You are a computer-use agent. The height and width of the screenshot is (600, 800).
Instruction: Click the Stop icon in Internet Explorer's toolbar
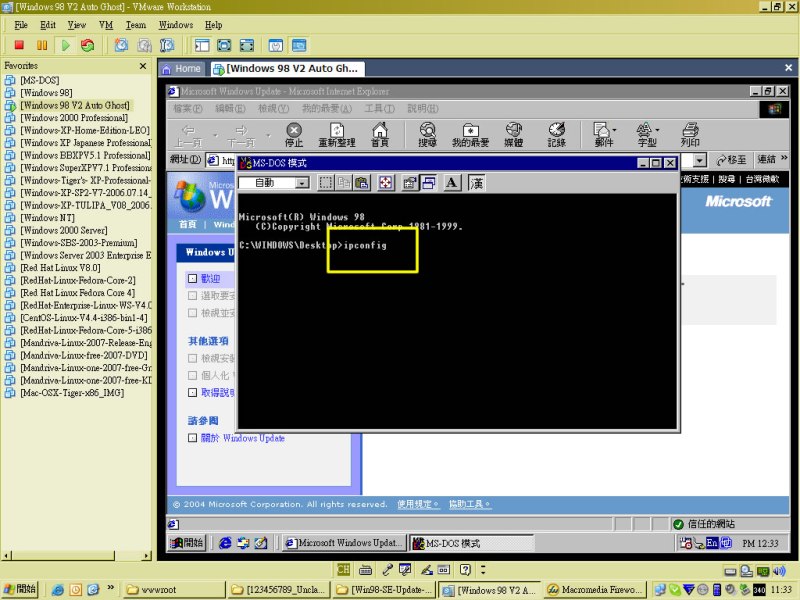coord(294,134)
